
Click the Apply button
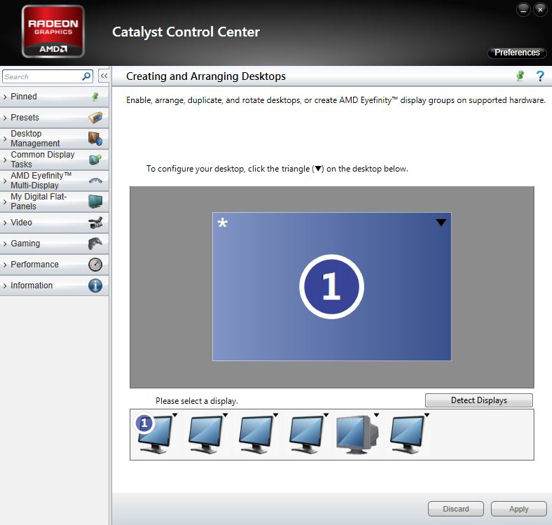click(x=519, y=509)
